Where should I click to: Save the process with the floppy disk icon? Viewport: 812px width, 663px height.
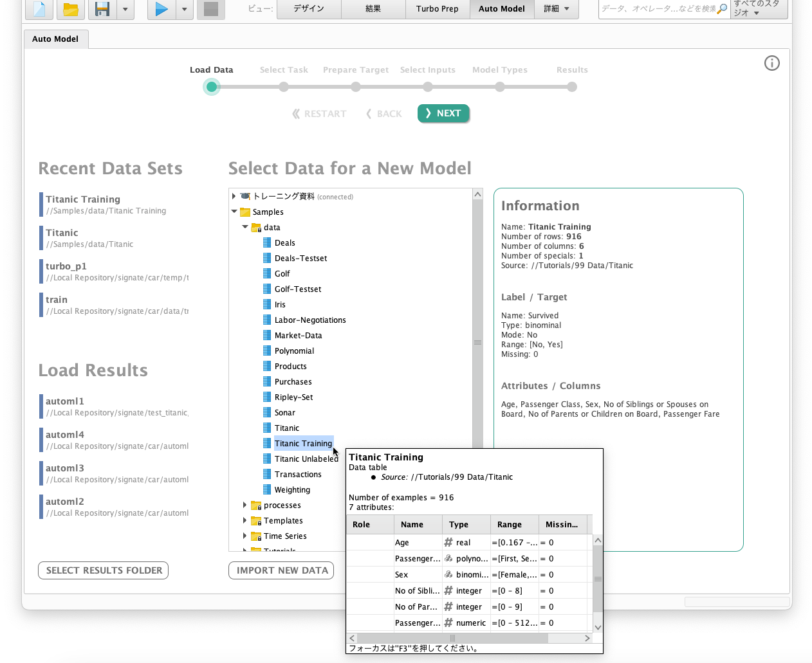102,9
